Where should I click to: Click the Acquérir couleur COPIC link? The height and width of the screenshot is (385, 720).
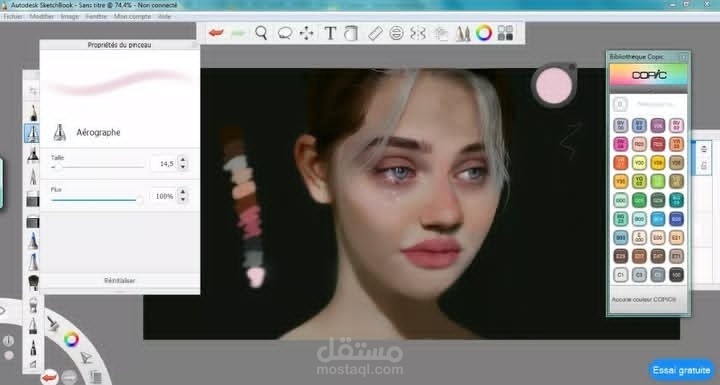(643, 300)
